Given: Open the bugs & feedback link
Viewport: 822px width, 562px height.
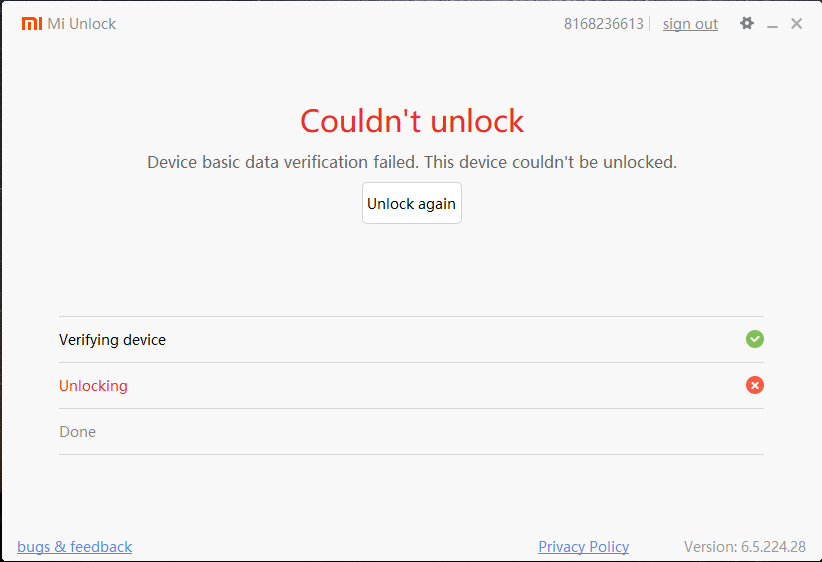Looking at the screenshot, I should (x=74, y=547).
